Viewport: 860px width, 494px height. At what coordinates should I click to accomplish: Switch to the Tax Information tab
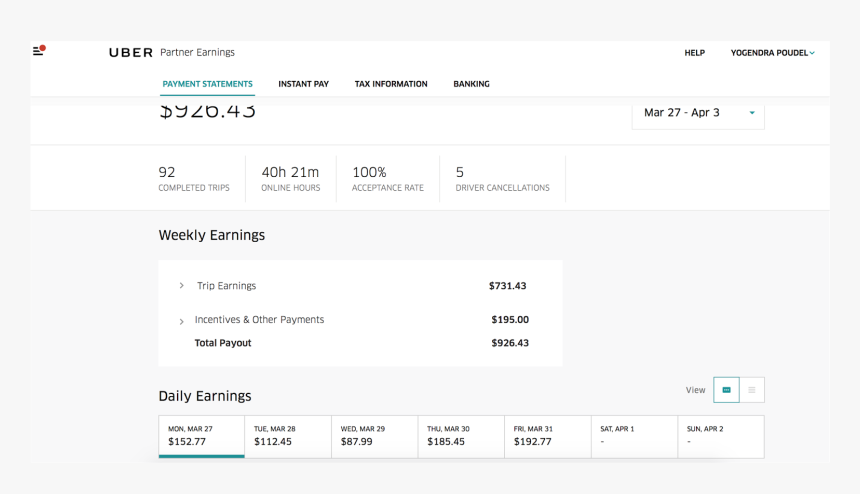pos(390,84)
